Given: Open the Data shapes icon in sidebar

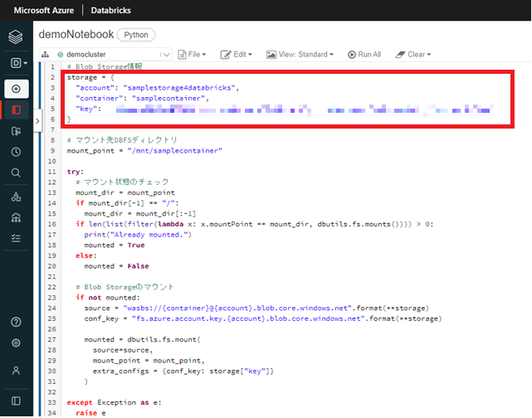Looking at the screenshot, I should click(16, 197).
